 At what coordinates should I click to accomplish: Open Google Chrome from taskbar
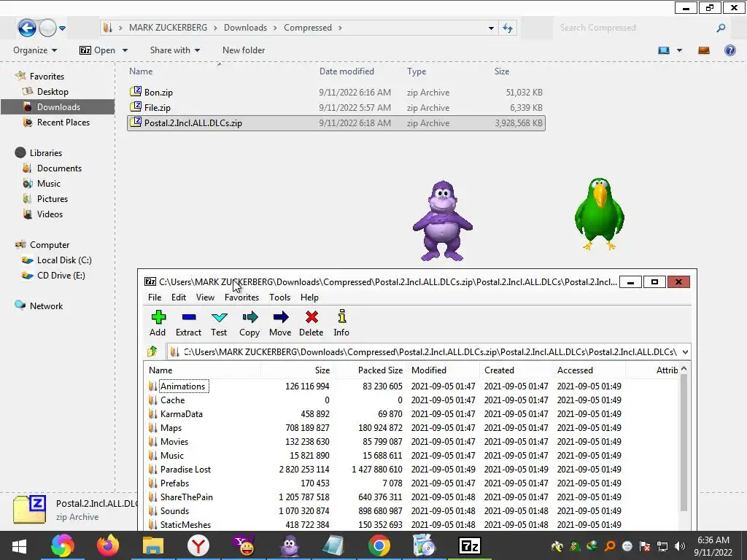click(379, 545)
